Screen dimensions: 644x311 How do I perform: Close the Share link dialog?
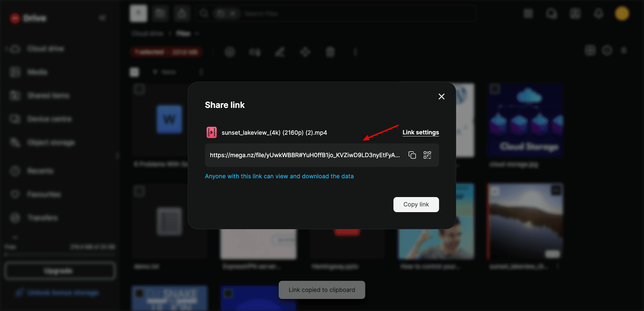pyautogui.click(x=441, y=97)
